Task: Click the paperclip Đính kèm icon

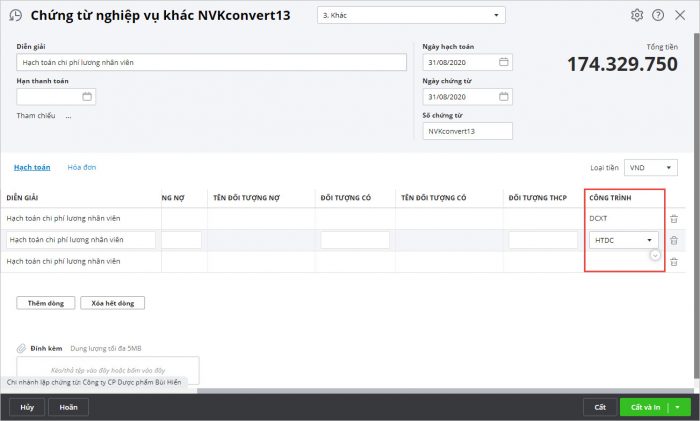Action: click(21, 348)
